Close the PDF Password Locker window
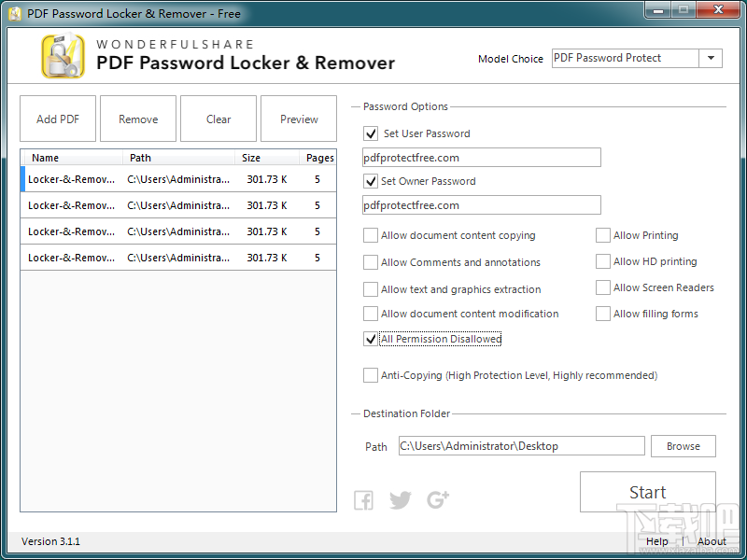Image resolution: width=747 pixels, height=560 pixels. (718, 10)
